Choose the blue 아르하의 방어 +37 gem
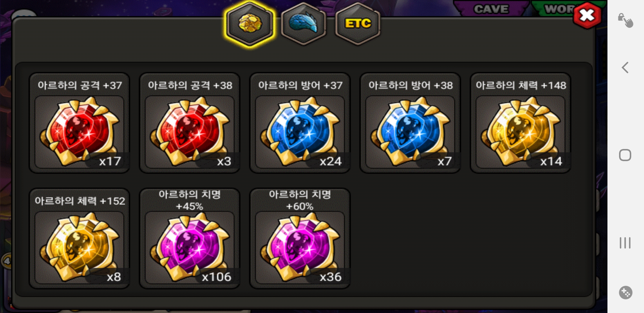Screen dimensions: 644x313 pos(300,123)
